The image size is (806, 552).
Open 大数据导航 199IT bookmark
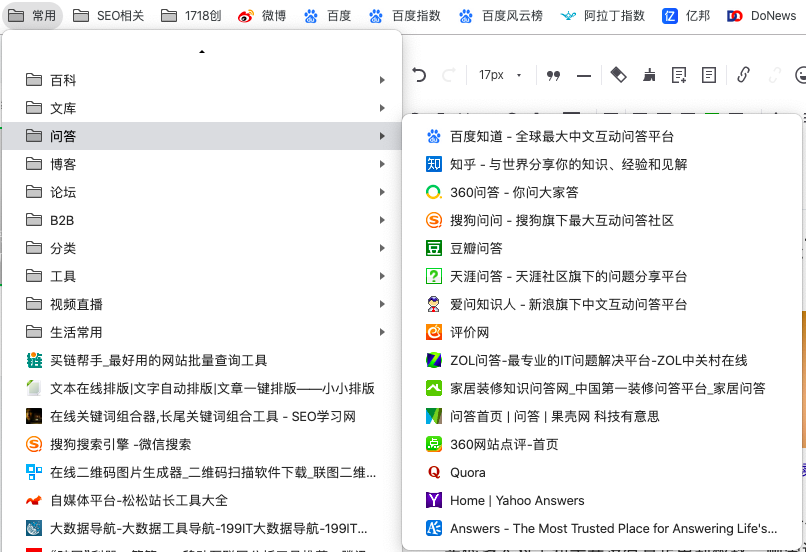(203, 528)
